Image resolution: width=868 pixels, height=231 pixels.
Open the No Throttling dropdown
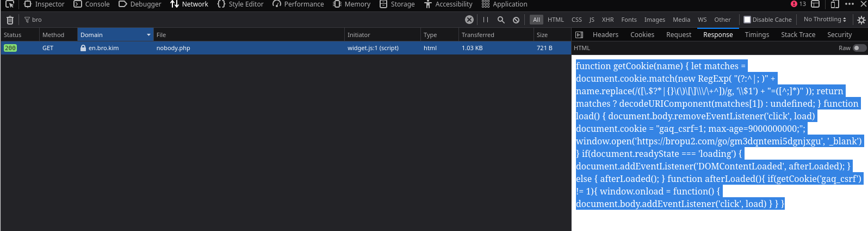click(824, 20)
